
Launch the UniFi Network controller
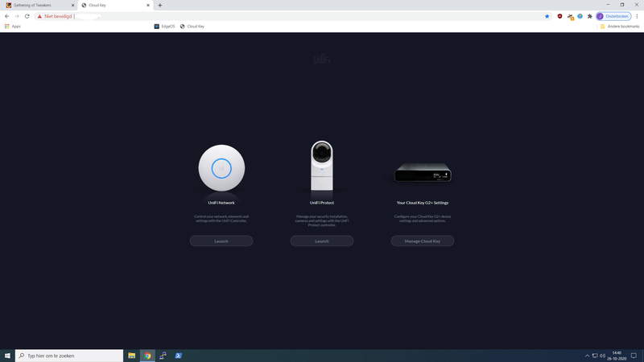tap(221, 241)
